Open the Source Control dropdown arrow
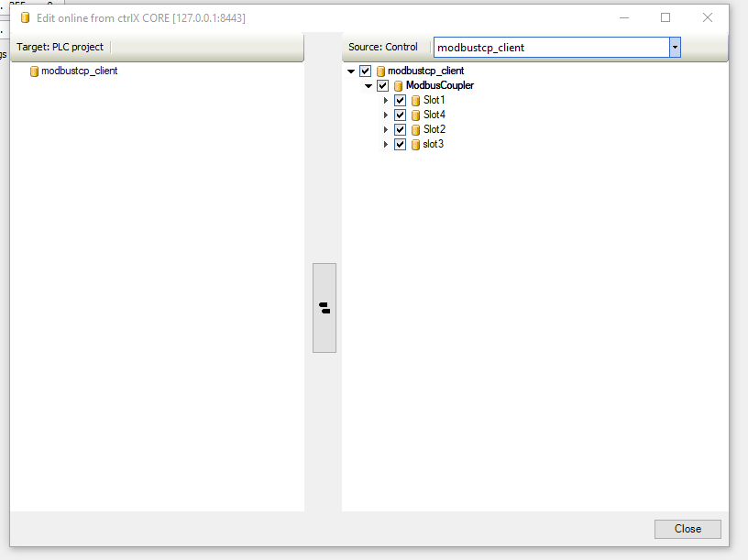 [675, 48]
